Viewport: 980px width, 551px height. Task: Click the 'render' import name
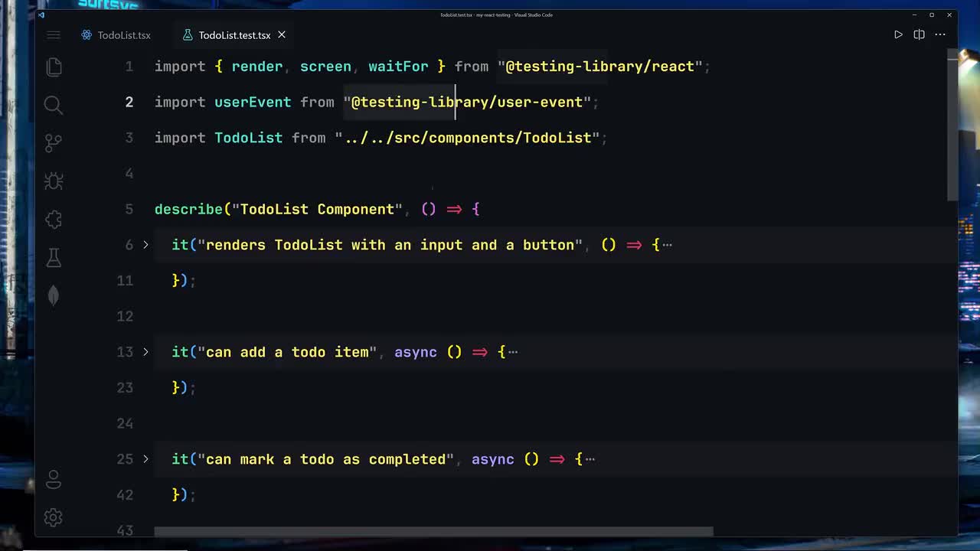coord(257,67)
